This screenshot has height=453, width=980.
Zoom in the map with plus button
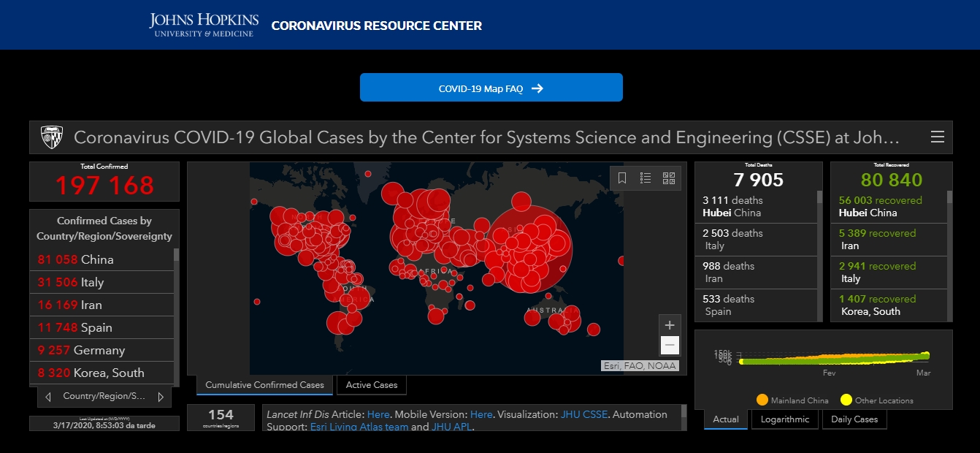point(670,325)
